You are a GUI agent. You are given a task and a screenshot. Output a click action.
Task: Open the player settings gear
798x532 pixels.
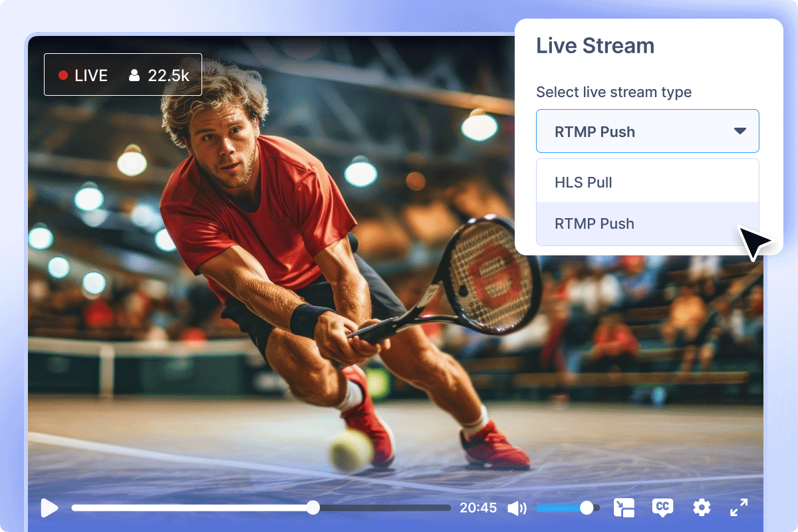tap(702, 507)
